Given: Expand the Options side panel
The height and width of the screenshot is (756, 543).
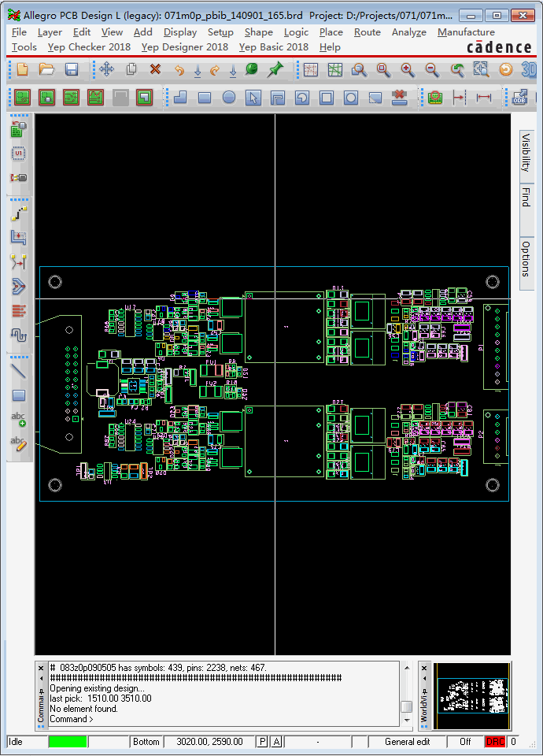Looking at the screenshot, I should [526, 258].
